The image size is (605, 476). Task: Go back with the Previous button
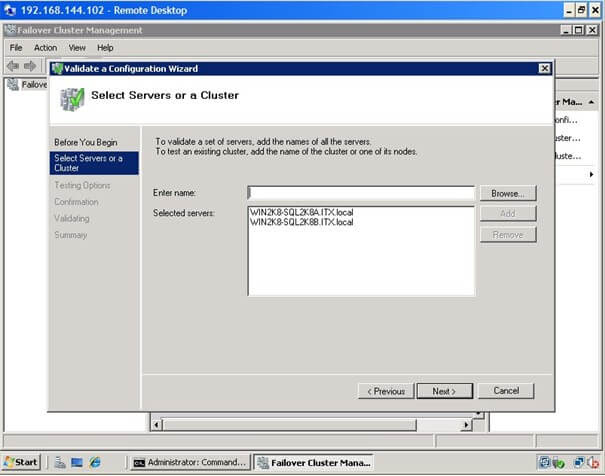click(x=386, y=391)
